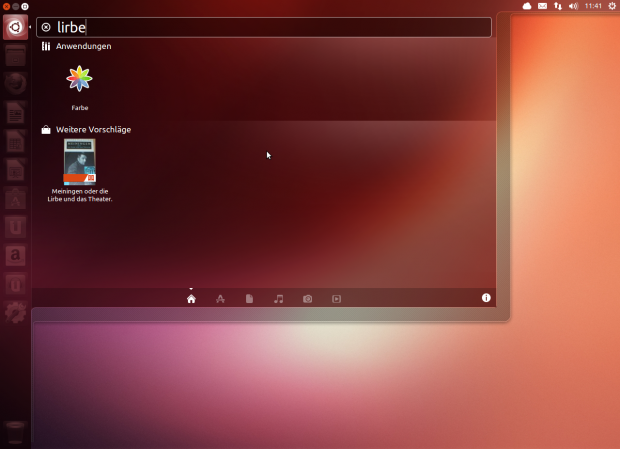Open Ubuntu Software Center from the launcher
This screenshot has height=449, width=620.
(x=15, y=198)
